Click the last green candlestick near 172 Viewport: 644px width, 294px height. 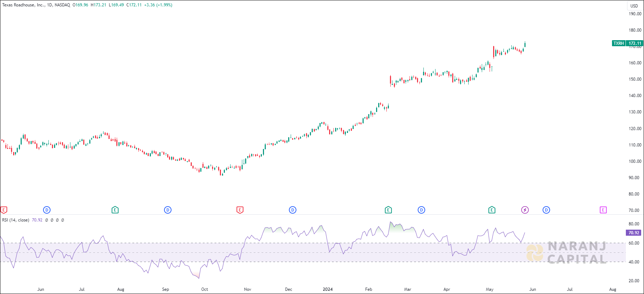(x=525, y=44)
